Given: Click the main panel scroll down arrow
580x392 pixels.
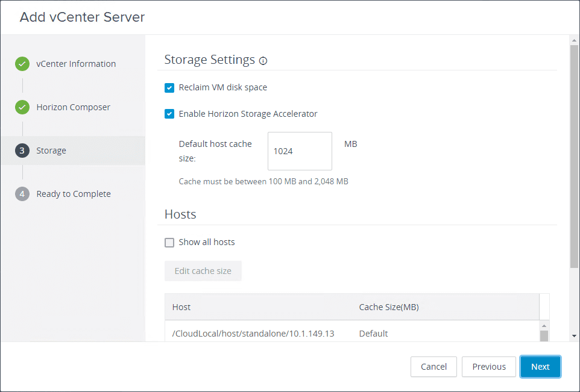Looking at the screenshot, I should 574,335.
